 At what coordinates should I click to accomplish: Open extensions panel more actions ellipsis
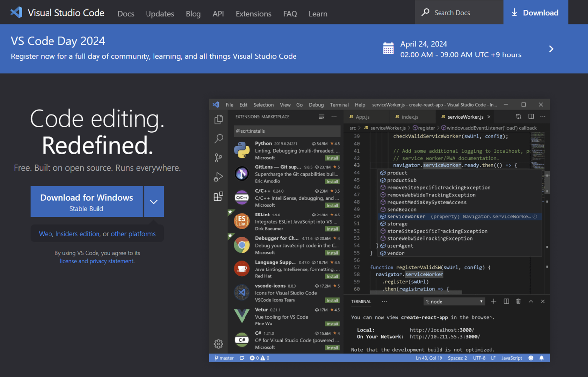[x=334, y=117]
